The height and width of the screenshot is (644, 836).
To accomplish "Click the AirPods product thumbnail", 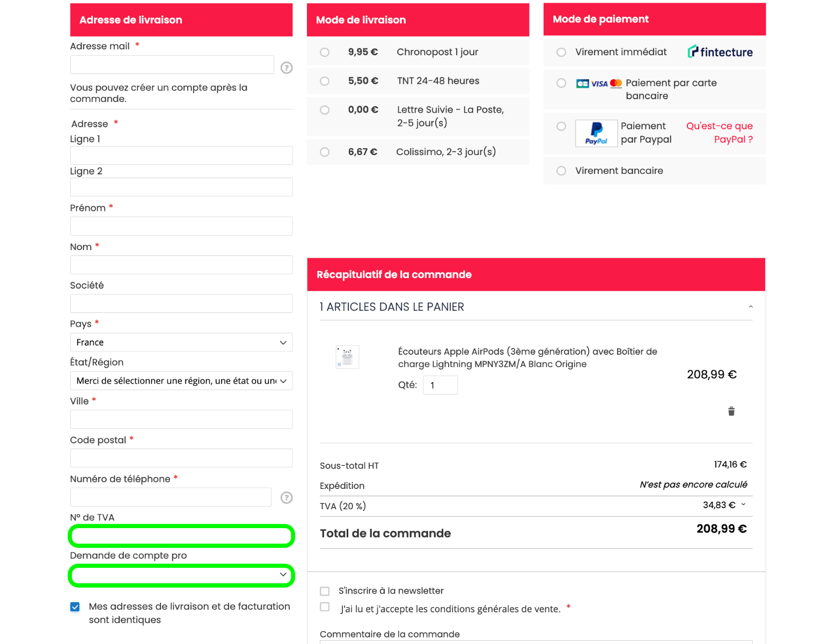I will [x=347, y=357].
